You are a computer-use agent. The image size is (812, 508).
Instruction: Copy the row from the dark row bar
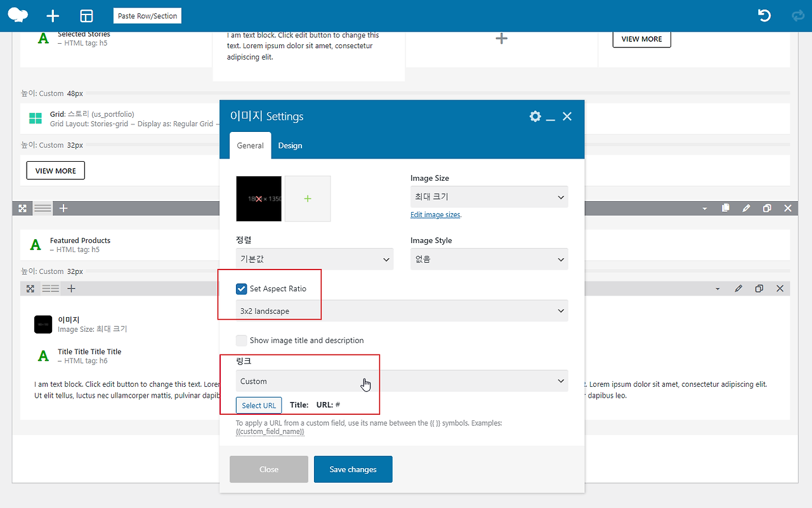click(726, 208)
